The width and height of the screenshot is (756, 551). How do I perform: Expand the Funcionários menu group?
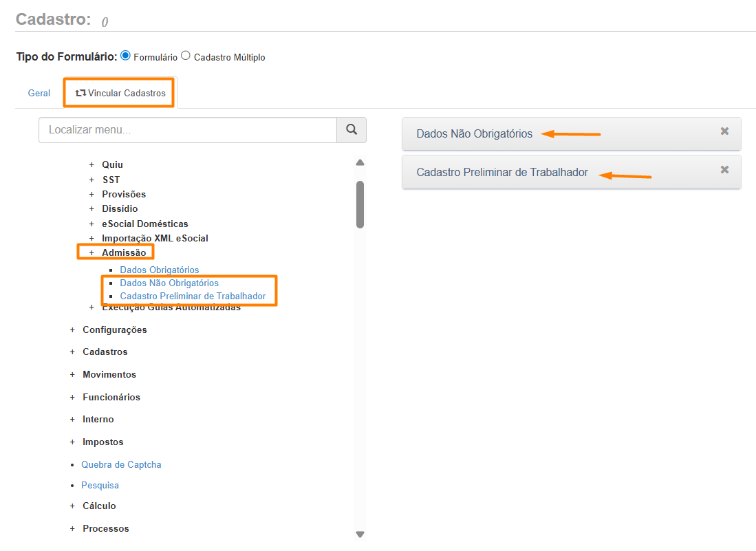point(73,398)
